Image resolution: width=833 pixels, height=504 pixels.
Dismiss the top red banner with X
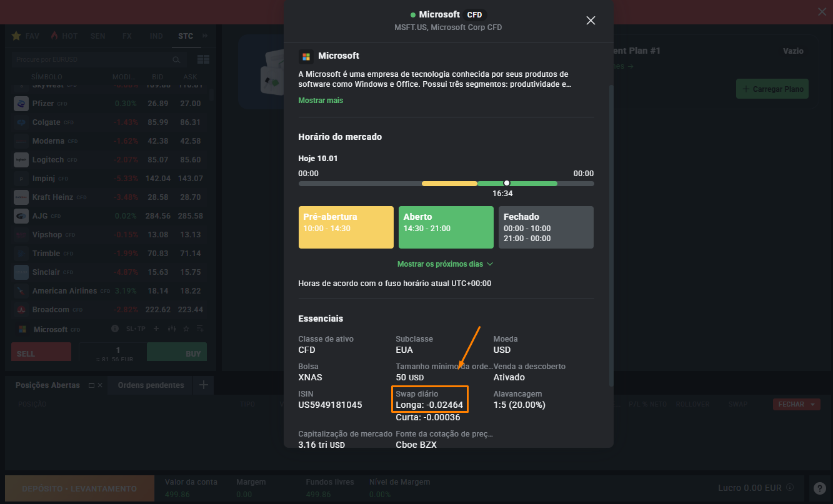pos(822,12)
